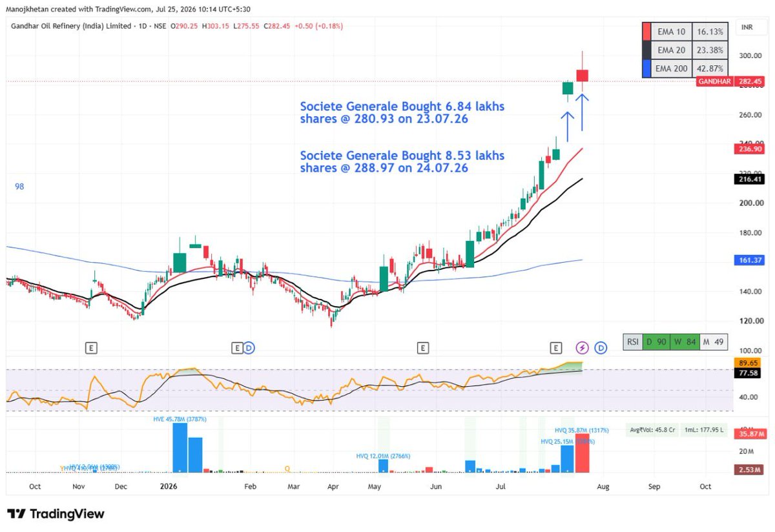Click the small orange Q marker near March
Screen dimensions: 775x532
(287, 469)
